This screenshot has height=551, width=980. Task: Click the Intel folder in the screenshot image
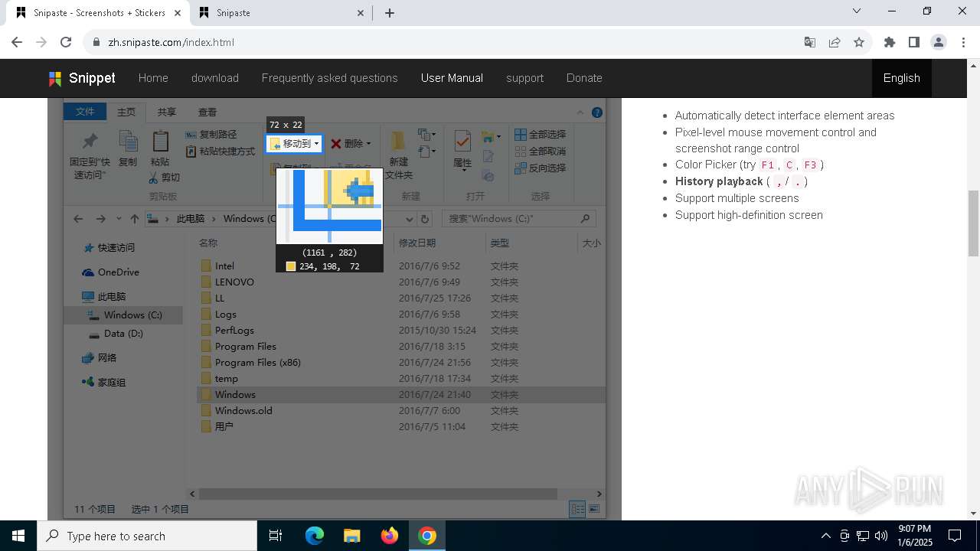point(224,266)
